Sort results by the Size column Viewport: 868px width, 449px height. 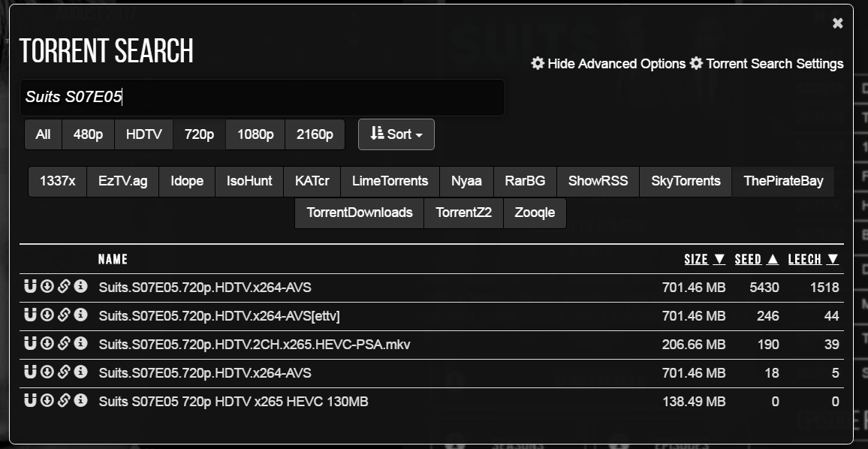coord(705,259)
